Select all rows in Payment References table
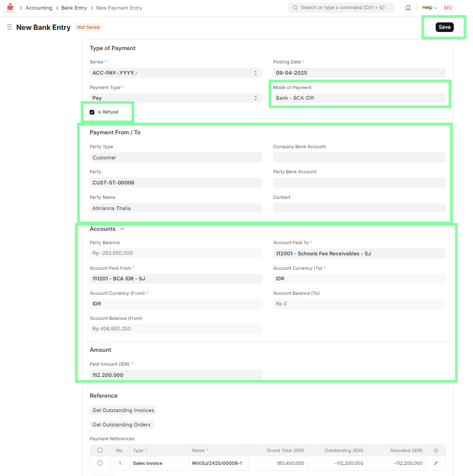Viewport: 473px width, 476px height. tap(100, 450)
